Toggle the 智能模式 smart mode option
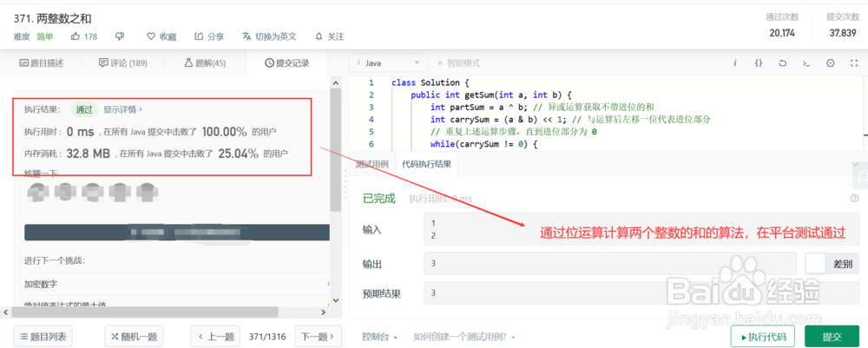This screenshot has width=868, height=348. point(459,63)
